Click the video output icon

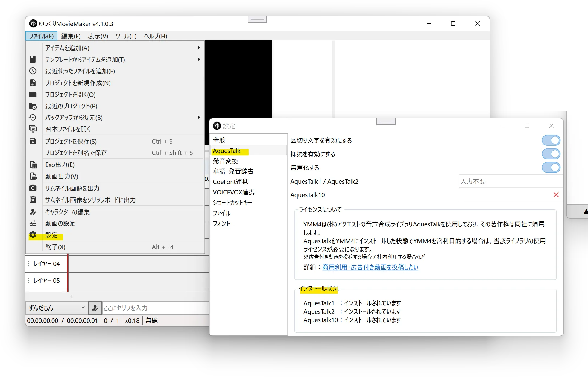[33, 176]
